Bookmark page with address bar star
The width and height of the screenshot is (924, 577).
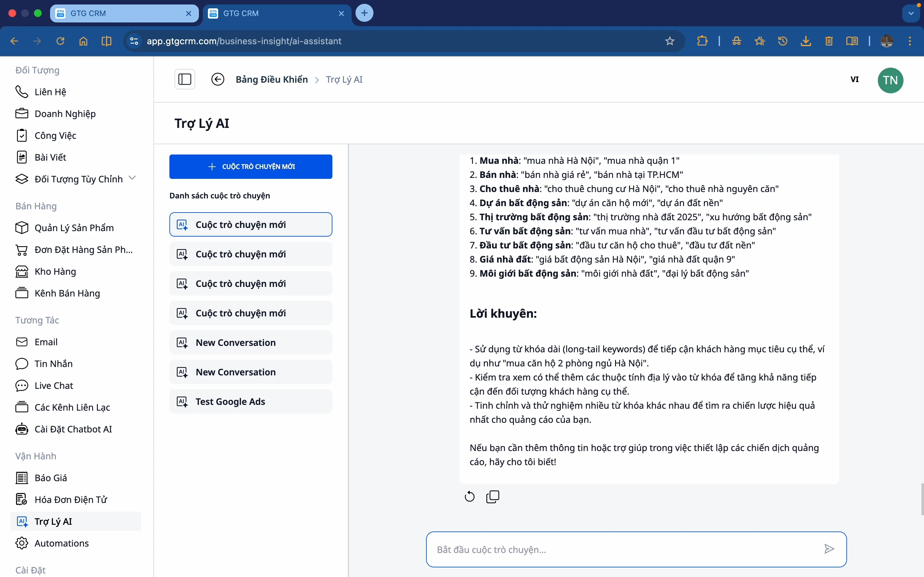[x=670, y=41]
